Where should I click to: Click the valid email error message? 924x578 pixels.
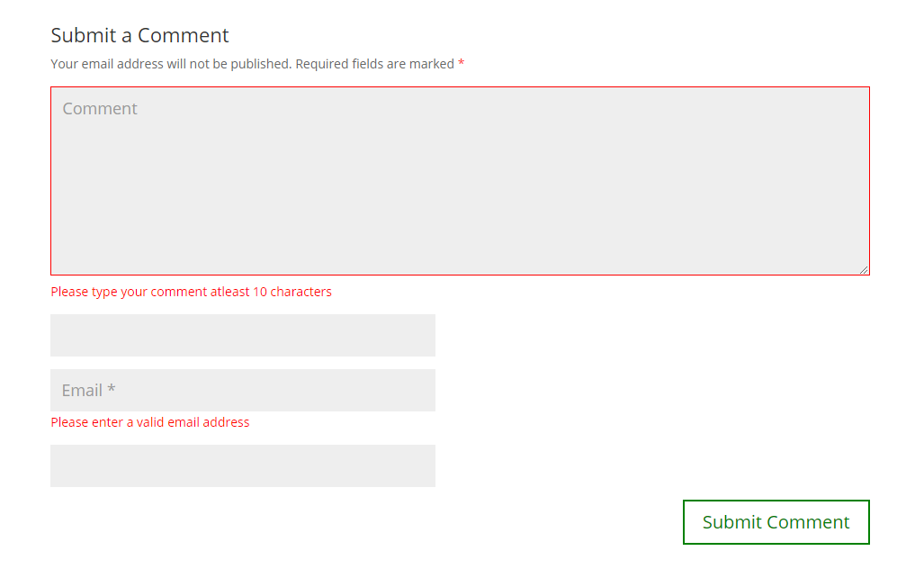click(149, 422)
